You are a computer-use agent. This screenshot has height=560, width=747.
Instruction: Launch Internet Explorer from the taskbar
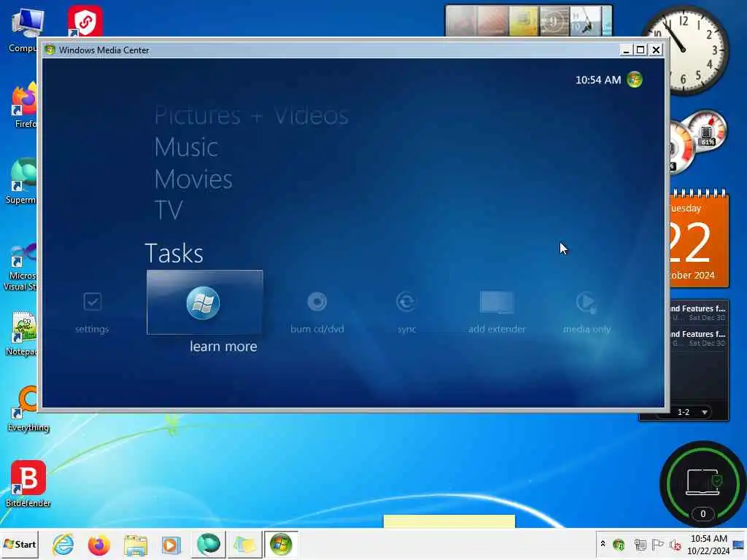[63, 544]
